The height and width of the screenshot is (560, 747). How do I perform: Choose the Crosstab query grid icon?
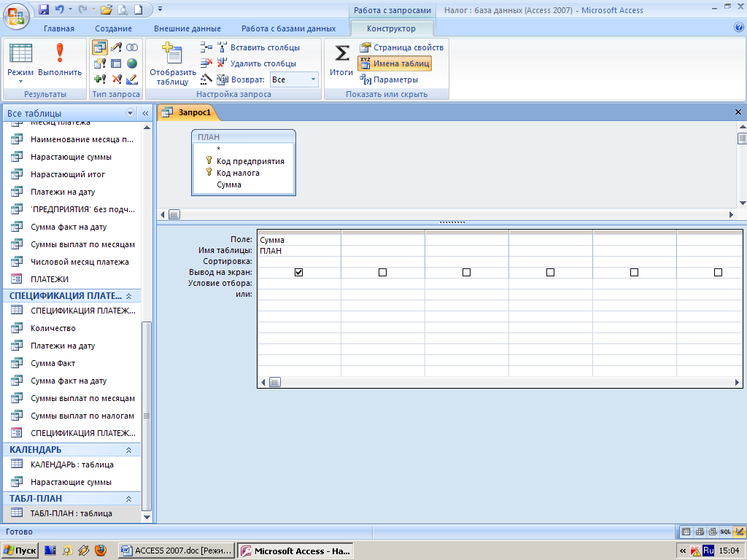point(116,63)
